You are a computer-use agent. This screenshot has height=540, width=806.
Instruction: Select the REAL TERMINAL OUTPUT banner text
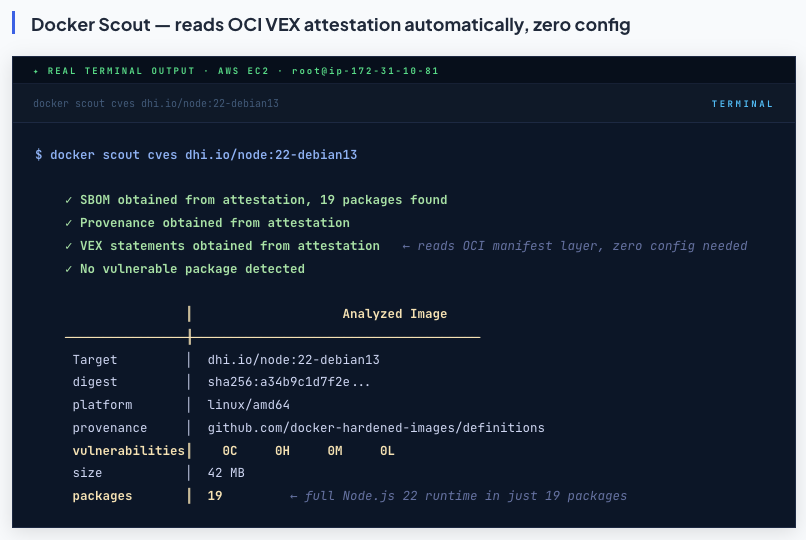pos(121,71)
